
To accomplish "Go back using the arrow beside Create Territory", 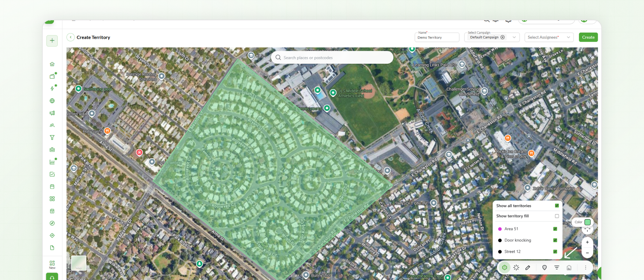I will point(71,37).
